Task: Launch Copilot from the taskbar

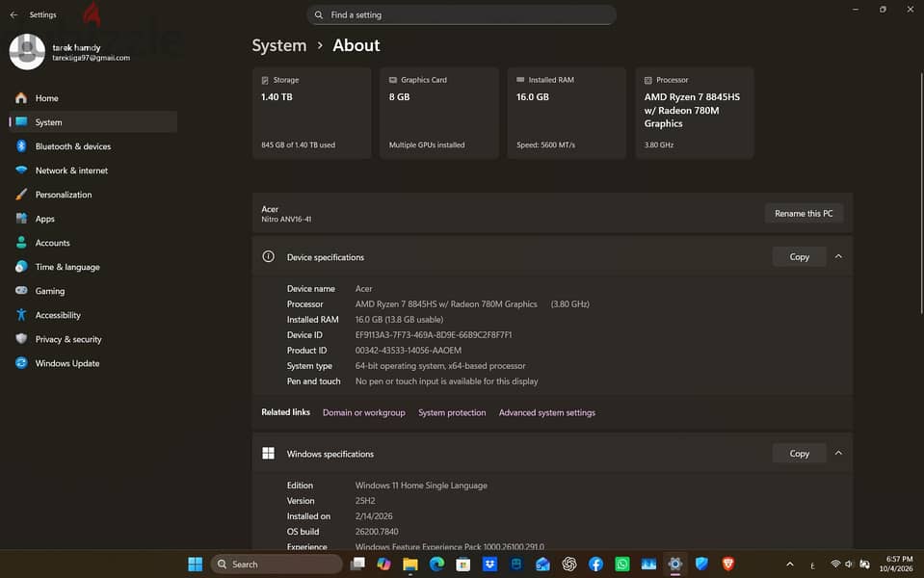Action: [383, 564]
